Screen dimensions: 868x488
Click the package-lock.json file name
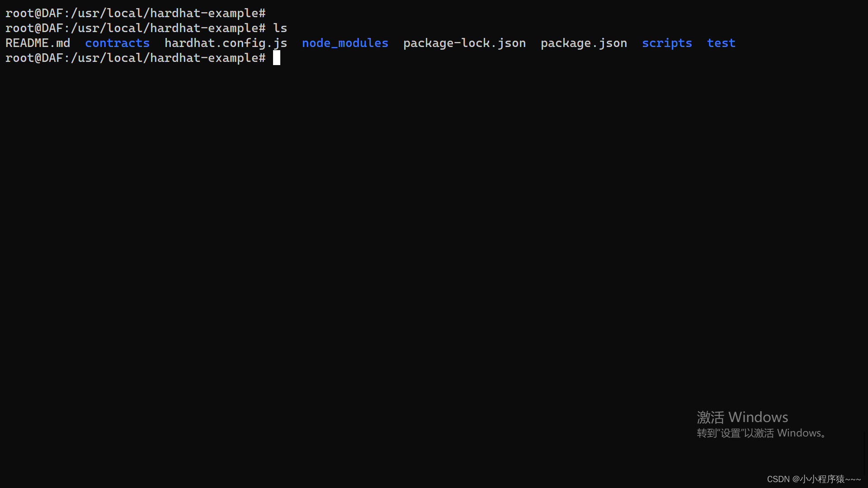[x=464, y=43]
